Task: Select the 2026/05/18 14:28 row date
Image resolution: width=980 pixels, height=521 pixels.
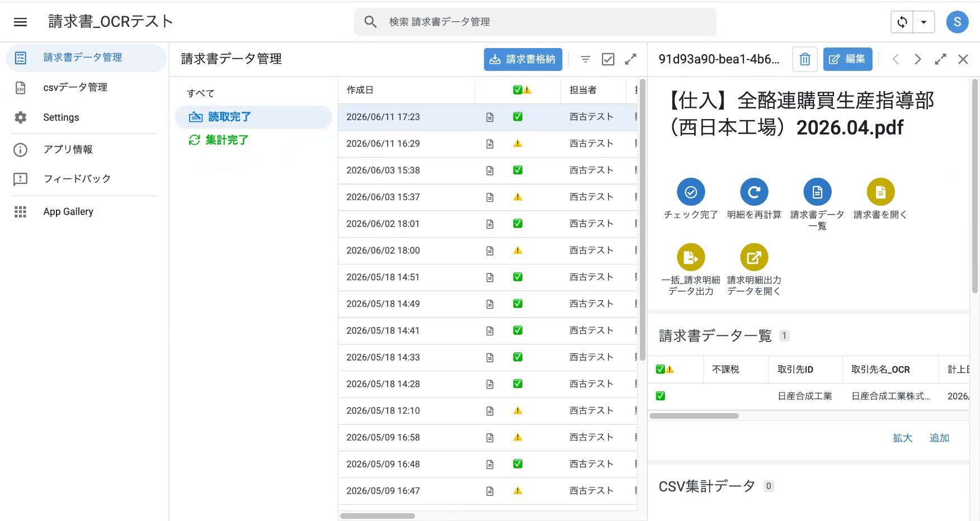Action: pyautogui.click(x=383, y=384)
